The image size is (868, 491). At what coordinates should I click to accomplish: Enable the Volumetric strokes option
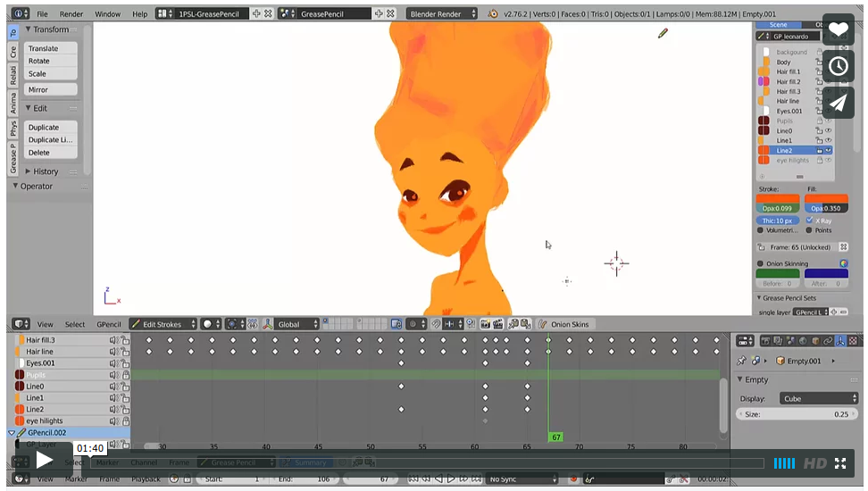(761, 230)
